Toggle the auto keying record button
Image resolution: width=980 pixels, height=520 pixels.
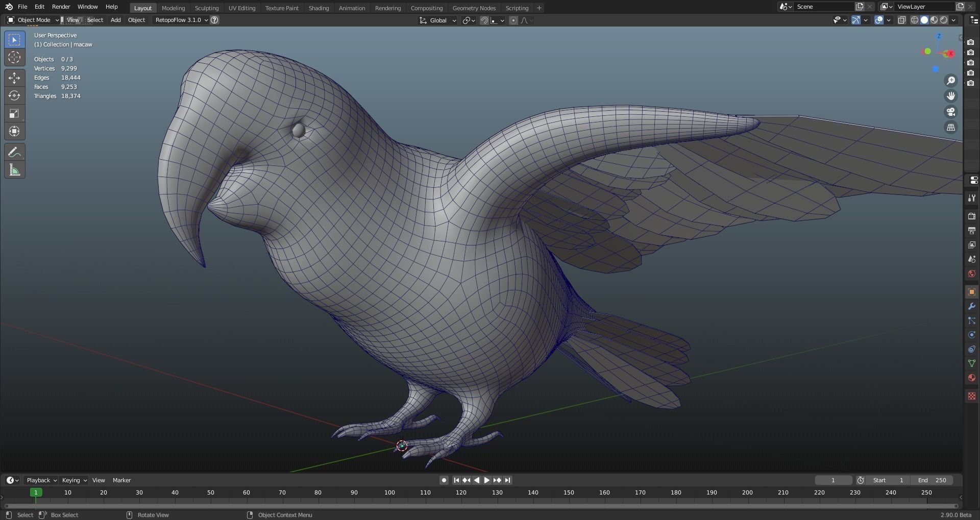point(444,480)
